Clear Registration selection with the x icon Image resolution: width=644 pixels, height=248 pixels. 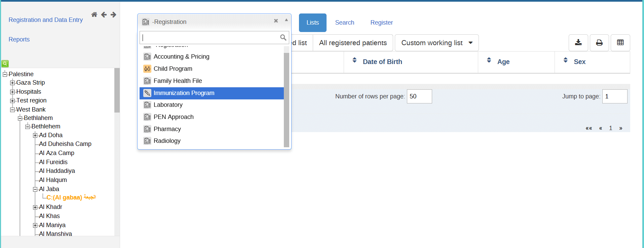tap(276, 21)
